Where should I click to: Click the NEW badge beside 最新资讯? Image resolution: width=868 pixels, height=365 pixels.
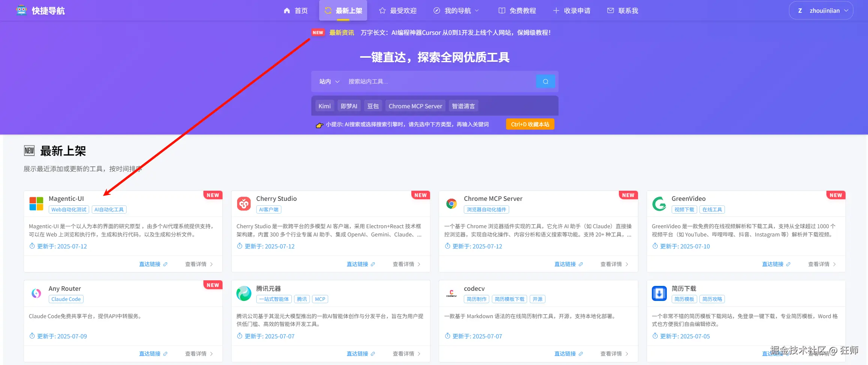click(x=318, y=33)
